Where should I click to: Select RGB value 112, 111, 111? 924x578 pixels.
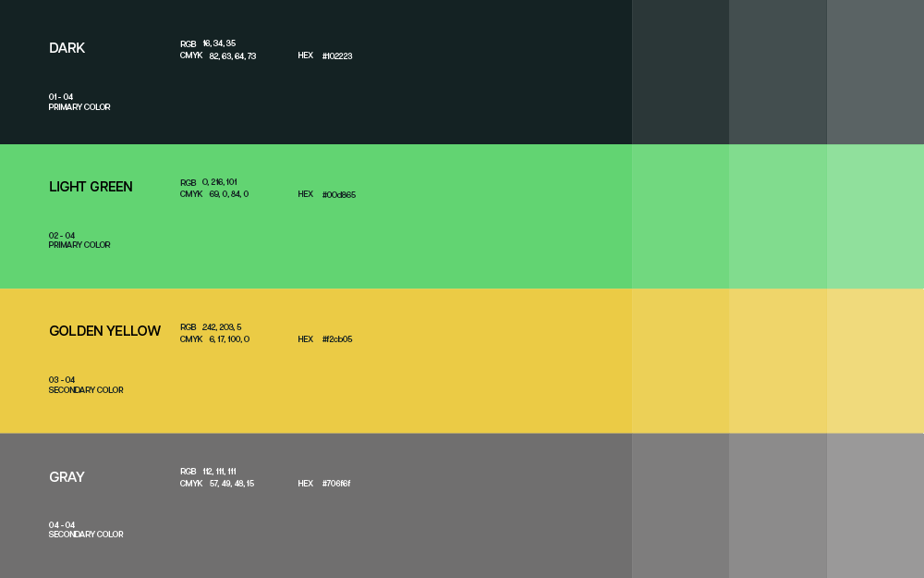click(219, 472)
